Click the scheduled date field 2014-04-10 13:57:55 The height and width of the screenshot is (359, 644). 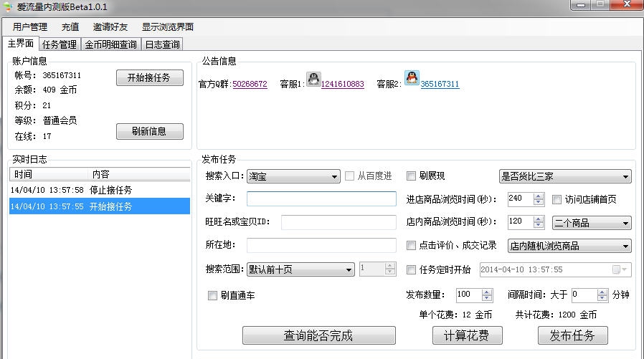(555, 269)
